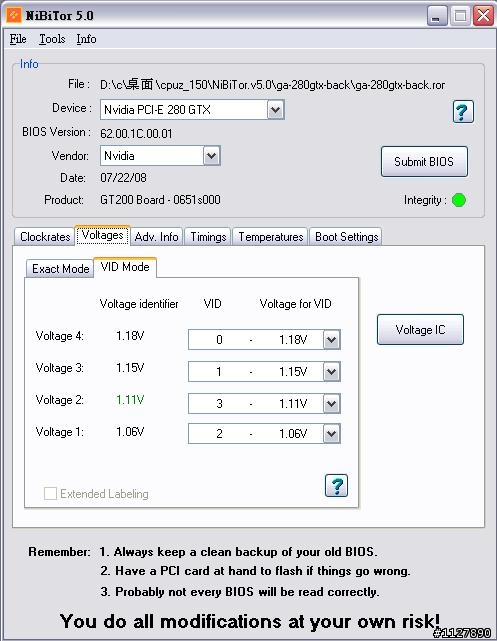Switch to the Exact Mode sub-tab
The height and width of the screenshot is (641, 497).
(60, 269)
